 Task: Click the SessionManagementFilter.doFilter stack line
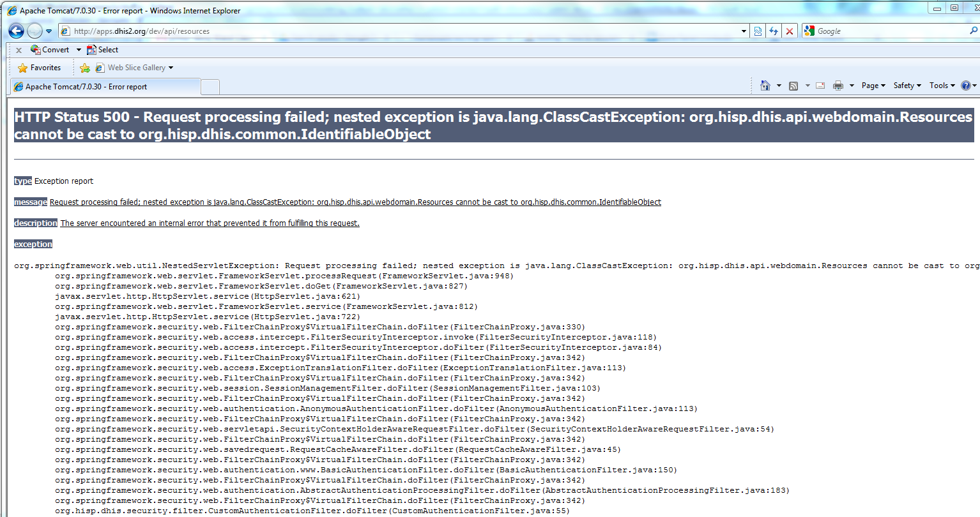(x=328, y=388)
